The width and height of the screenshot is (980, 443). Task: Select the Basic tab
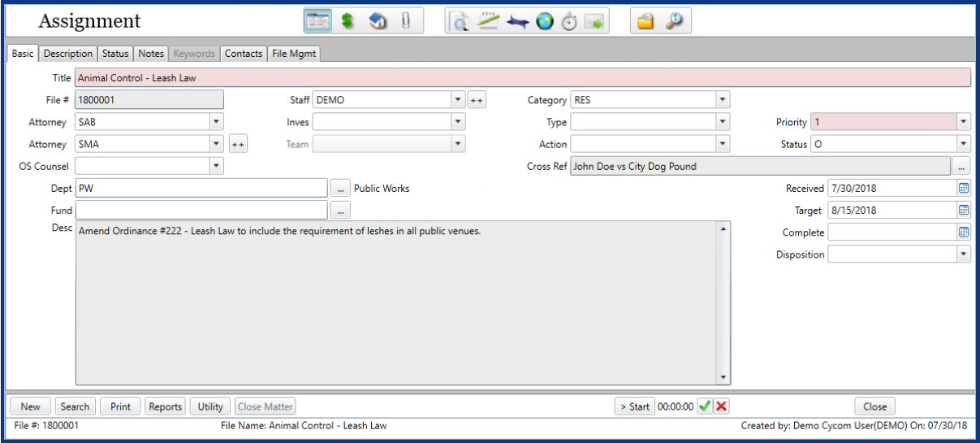tap(23, 54)
